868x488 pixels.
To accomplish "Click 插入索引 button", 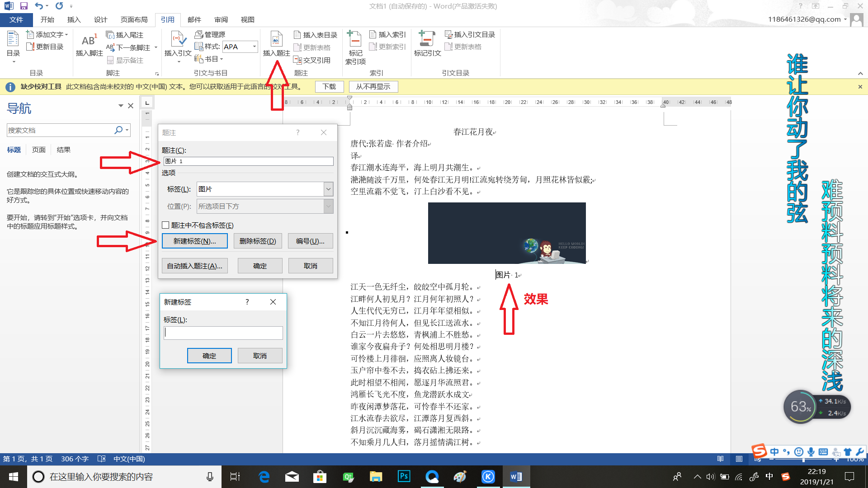I will coord(388,35).
